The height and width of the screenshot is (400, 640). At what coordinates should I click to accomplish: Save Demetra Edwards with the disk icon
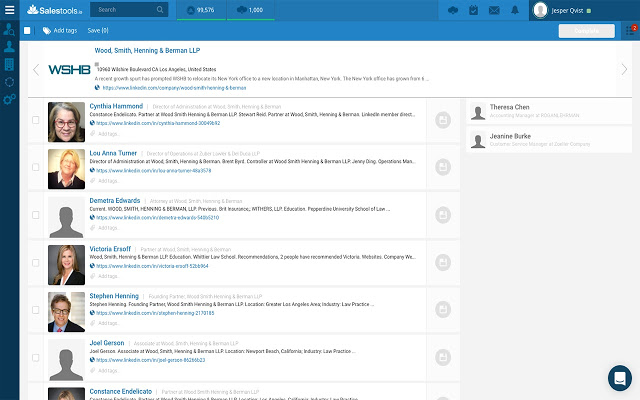pyautogui.click(x=443, y=215)
